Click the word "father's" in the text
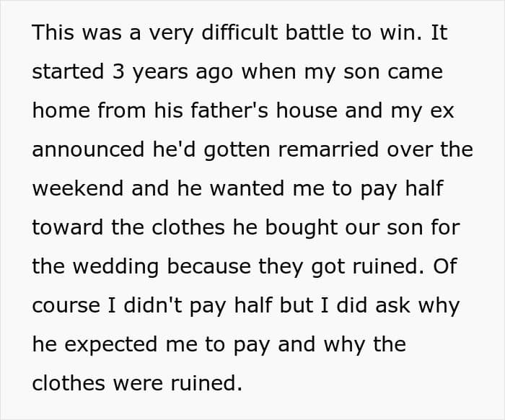The width and height of the screenshot is (505, 420). click(229, 110)
